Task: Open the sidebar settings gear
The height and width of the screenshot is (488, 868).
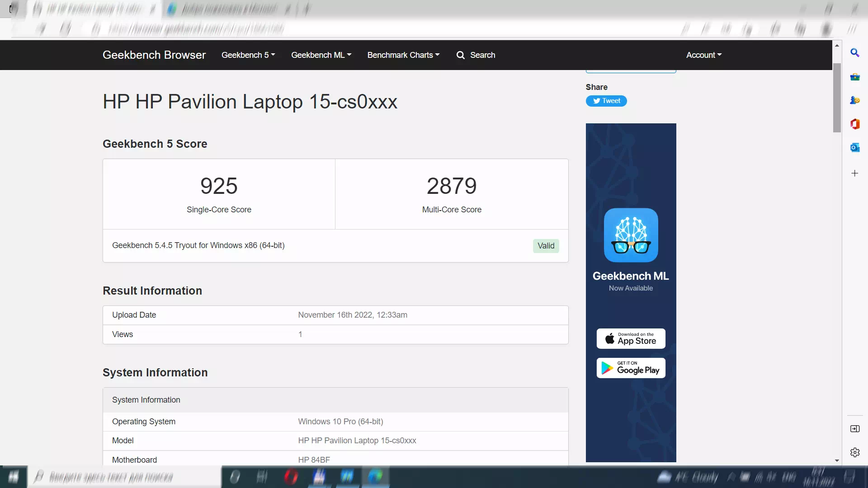Action: click(x=855, y=452)
